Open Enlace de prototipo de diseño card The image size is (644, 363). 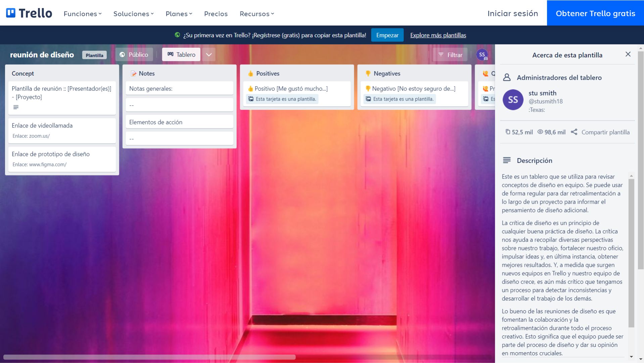pyautogui.click(x=62, y=159)
